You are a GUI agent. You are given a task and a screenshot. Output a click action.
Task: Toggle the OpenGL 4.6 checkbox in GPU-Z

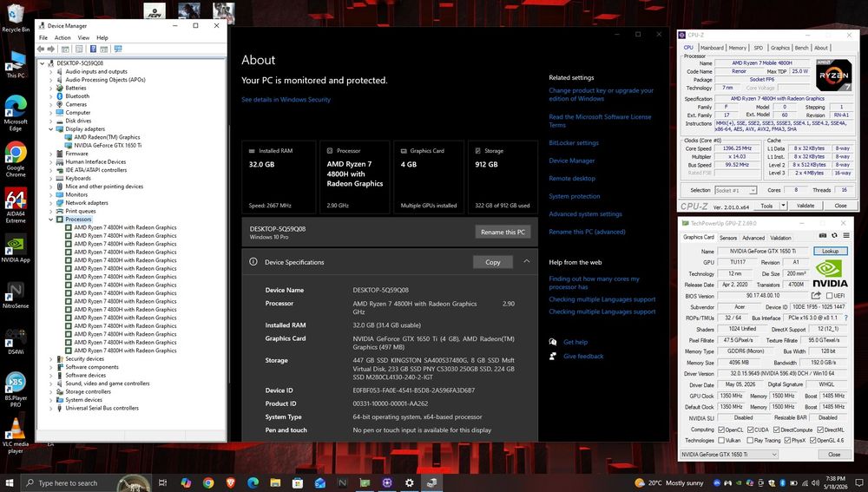(812, 441)
